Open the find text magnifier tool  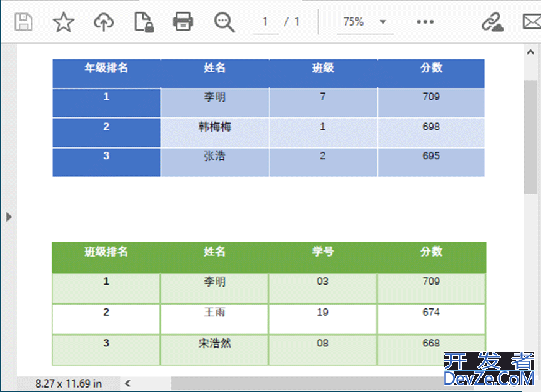coord(224,22)
